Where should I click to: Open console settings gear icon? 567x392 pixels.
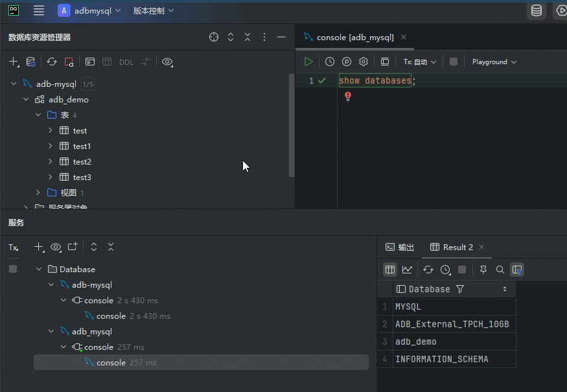(x=364, y=62)
